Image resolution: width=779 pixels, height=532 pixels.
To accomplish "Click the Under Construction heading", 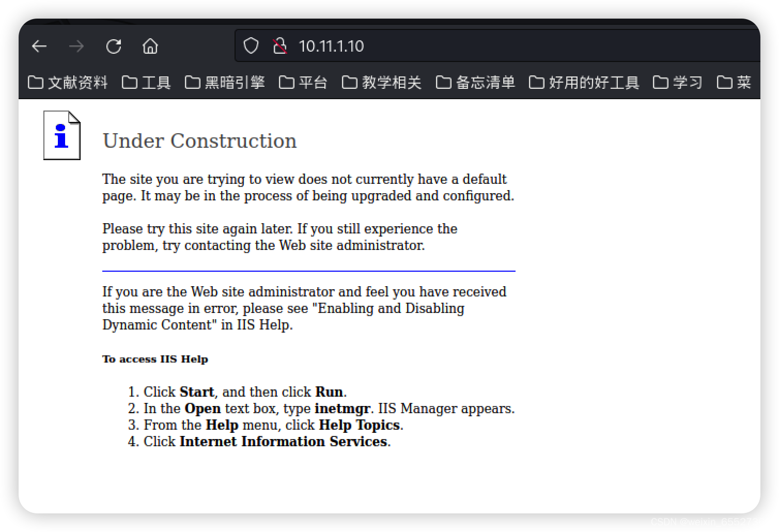I will point(199,140).
